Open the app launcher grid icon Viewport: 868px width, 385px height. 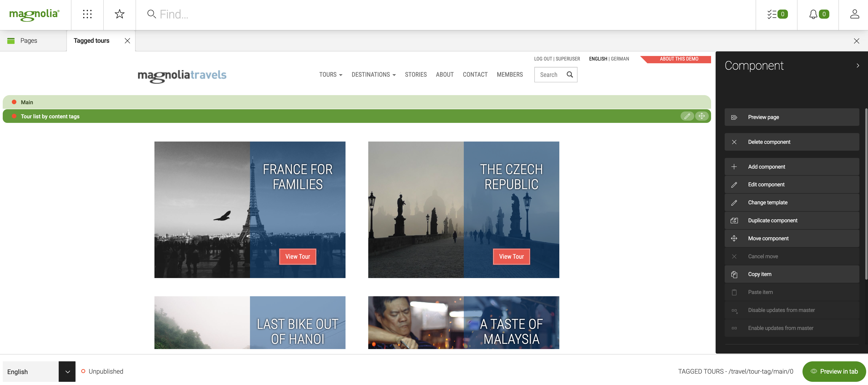click(87, 14)
